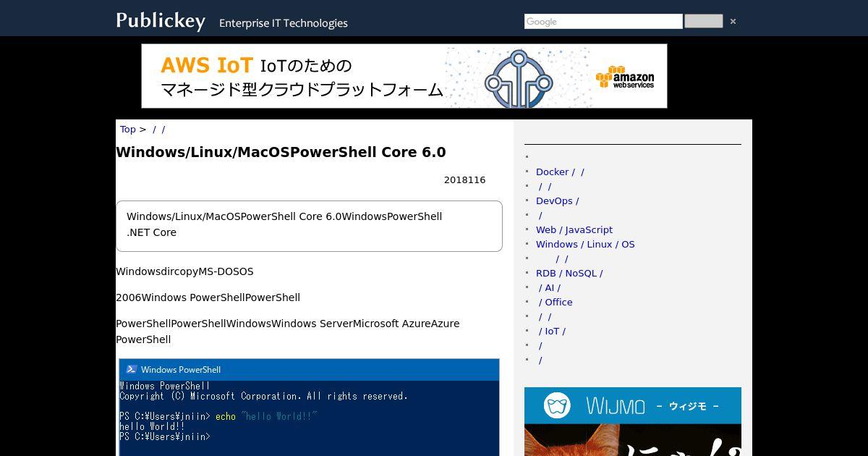Screen dimensions: 868x456
Task: Click the article date 2018116
Action: click(464, 180)
